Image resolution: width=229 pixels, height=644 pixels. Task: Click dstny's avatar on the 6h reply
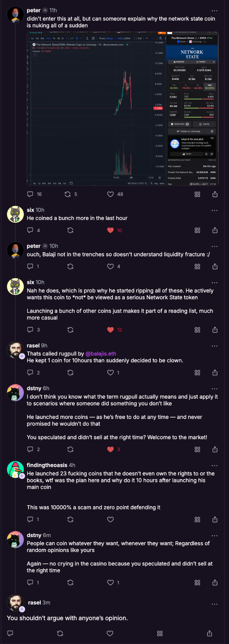pos(15,392)
